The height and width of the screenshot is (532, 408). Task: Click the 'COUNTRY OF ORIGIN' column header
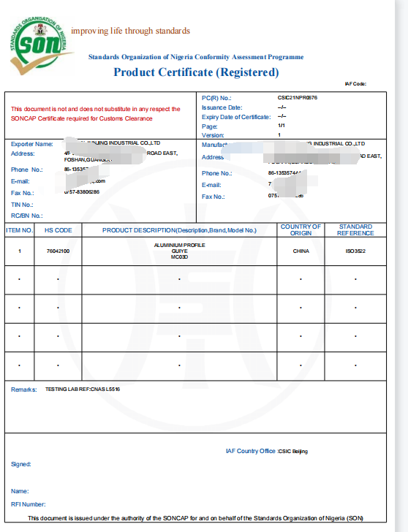[x=301, y=230]
